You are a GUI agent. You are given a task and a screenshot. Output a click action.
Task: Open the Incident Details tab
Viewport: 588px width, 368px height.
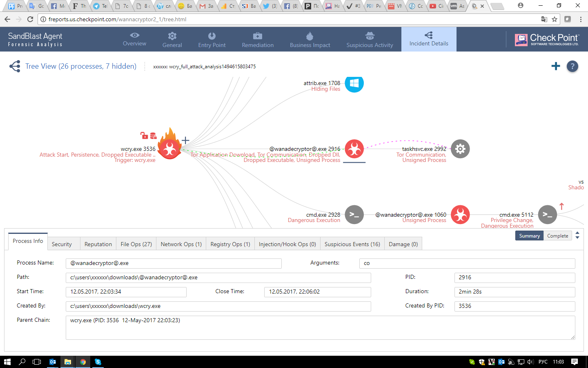429,39
